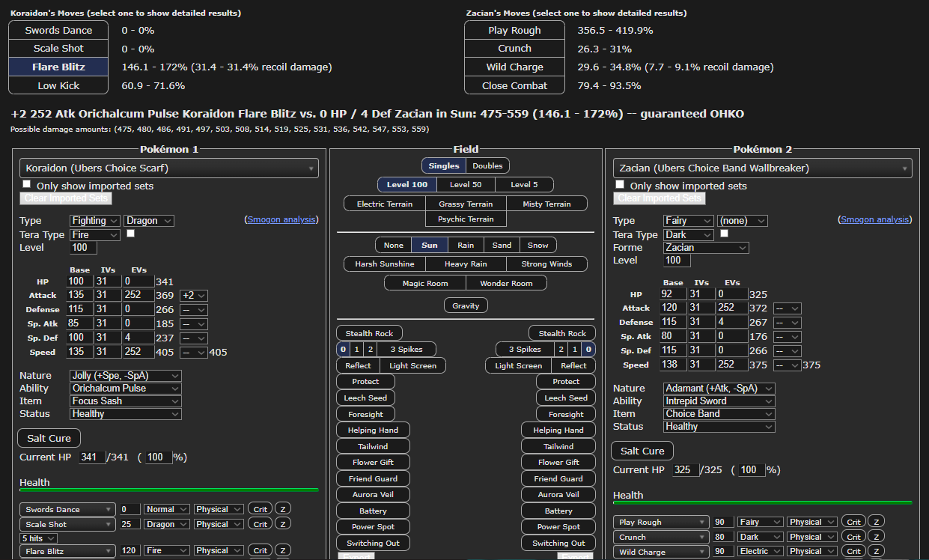Screen dimensions: 929x560
Task: Change Koraidon's primary type from Fighting
Action: 95,221
